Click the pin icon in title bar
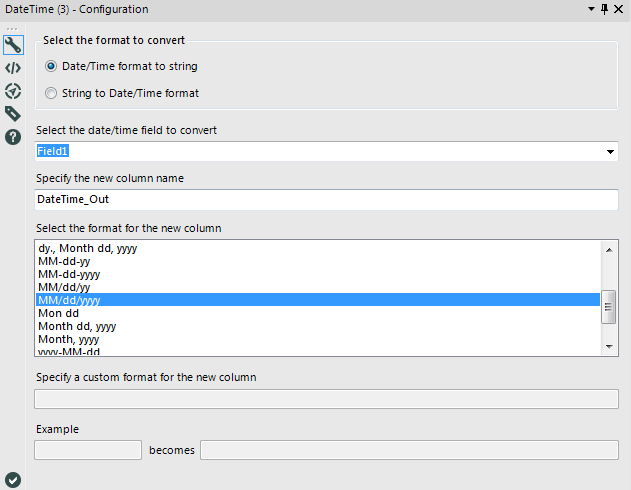The image size is (631, 490). point(605,9)
